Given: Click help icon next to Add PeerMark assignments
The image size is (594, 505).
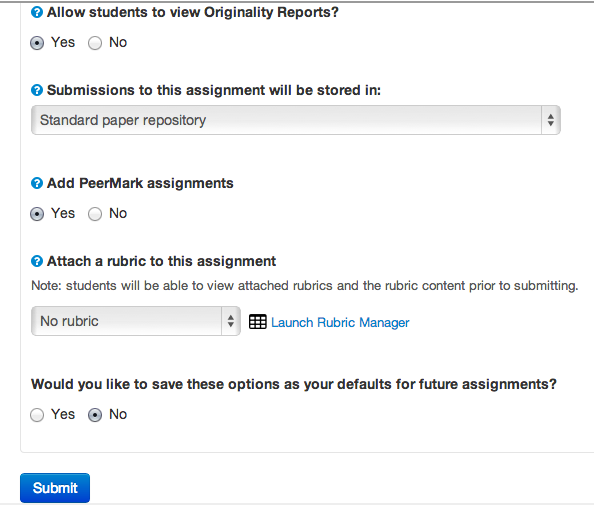Looking at the screenshot, I should tap(37, 183).
